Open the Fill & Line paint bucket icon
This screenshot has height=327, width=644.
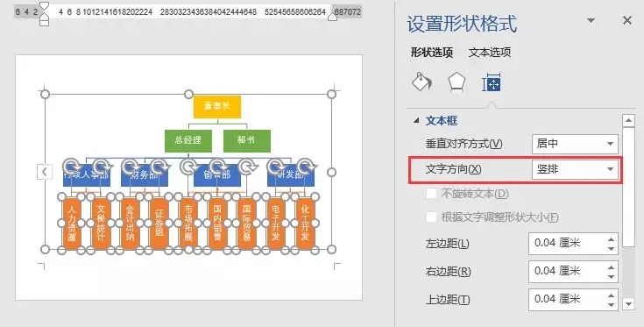pyautogui.click(x=421, y=82)
